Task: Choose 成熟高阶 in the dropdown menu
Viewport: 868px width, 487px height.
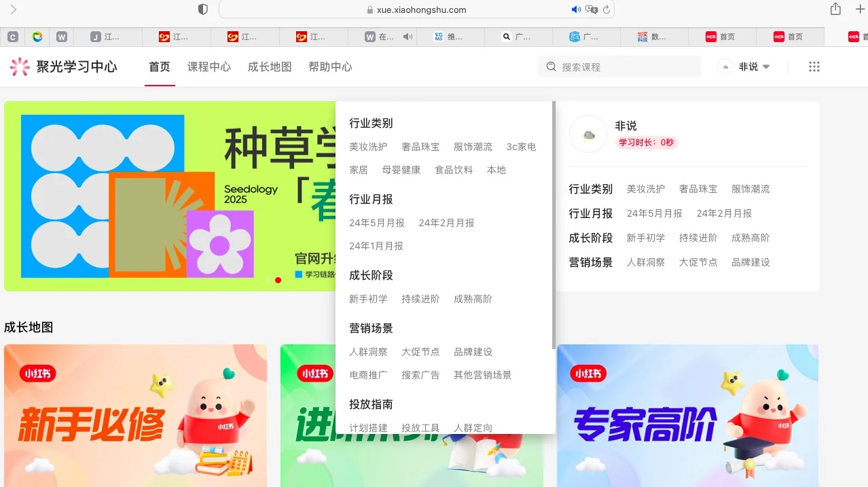Action: (473, 299)
